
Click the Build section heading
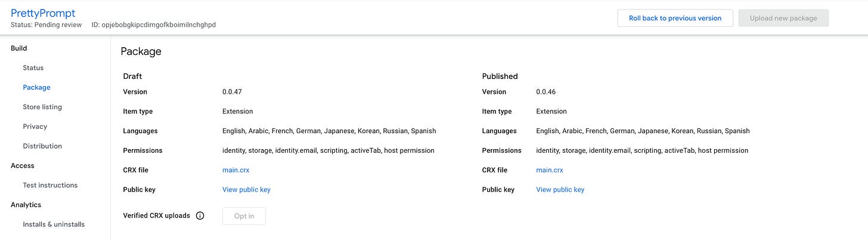coord(19,48)
